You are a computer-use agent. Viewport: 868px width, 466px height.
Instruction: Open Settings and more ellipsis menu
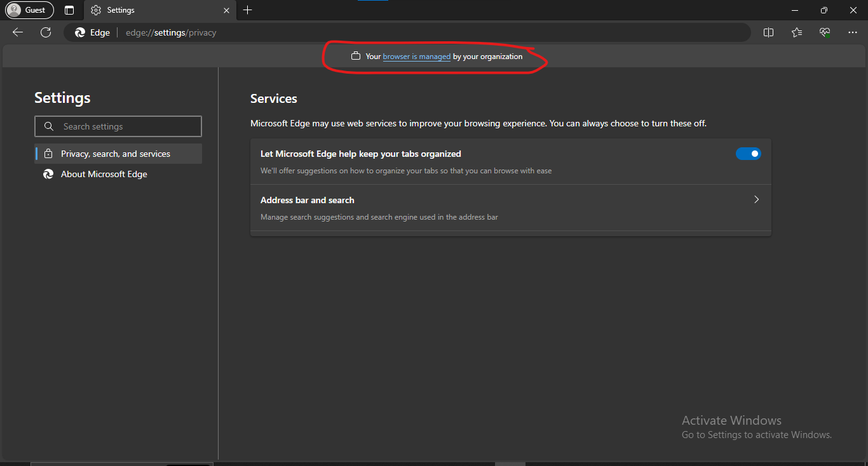[x=853, y=32]
